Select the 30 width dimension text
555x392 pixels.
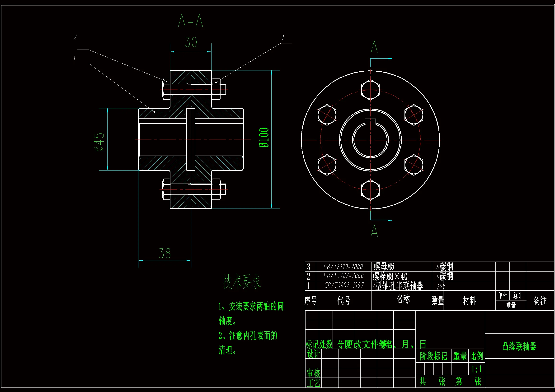point(191,42)
